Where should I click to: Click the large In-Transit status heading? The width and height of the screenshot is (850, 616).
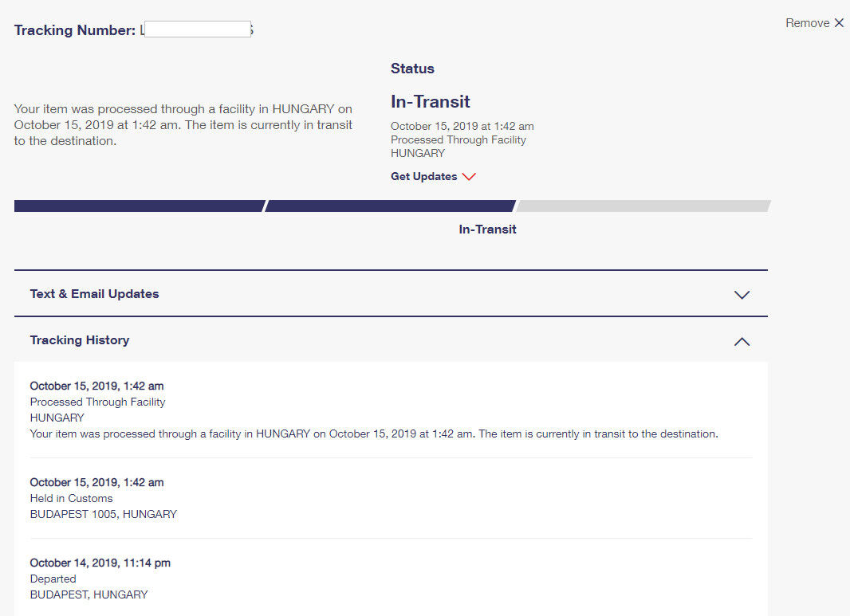click(x=431, y=102)
